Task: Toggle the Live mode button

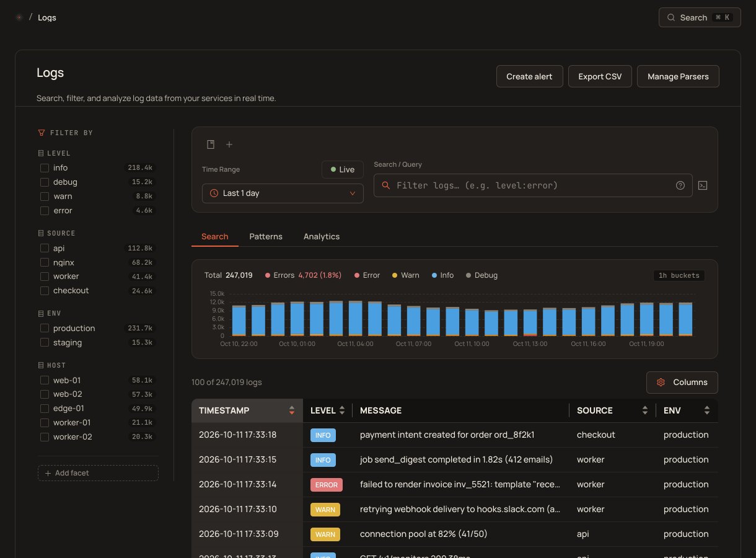Action: point(343,169)
